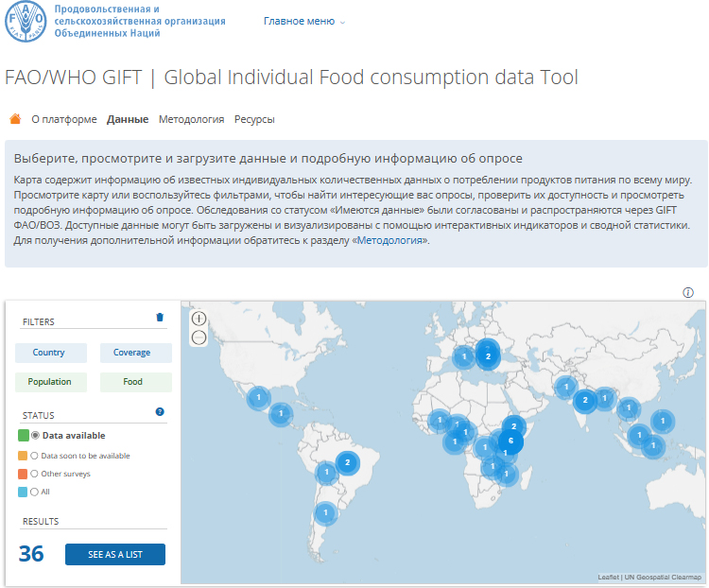This screenshot has width=709, height=588.
Task: Select the cluster marker labeled 6
Action: tap(510, 441)
